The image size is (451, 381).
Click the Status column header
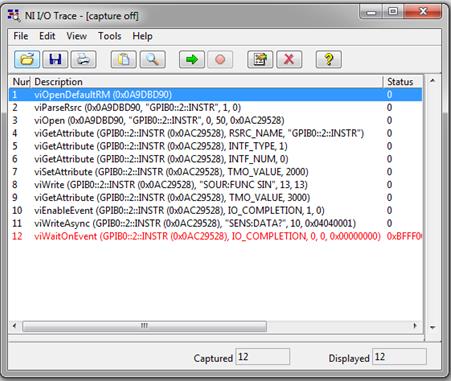pos(403,82)
